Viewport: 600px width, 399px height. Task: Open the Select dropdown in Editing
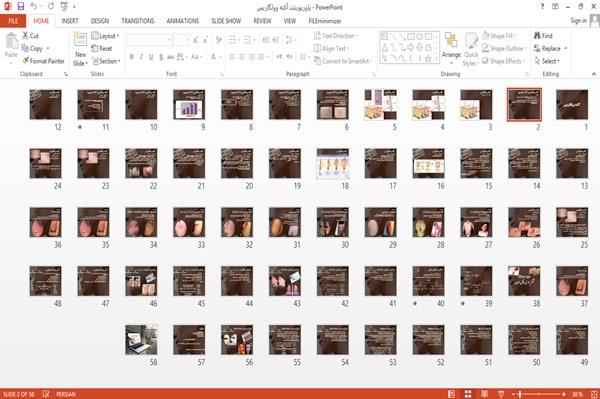click(547, 61)
